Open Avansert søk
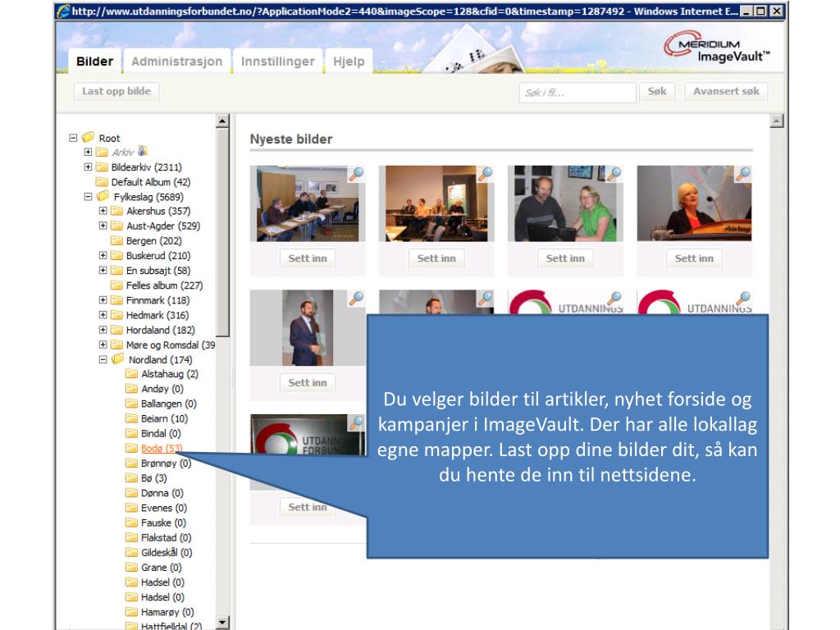The width and height of the screenshot is (840, 630). (726, 92)
